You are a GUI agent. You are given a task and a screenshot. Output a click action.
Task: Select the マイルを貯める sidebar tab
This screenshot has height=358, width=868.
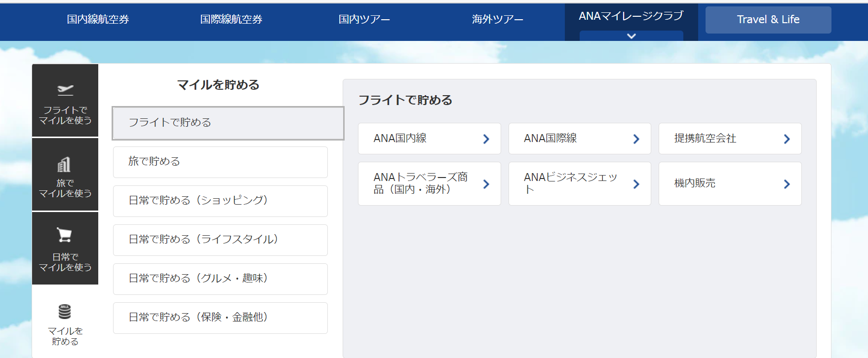pyautogui.click(x=65, y=322)
